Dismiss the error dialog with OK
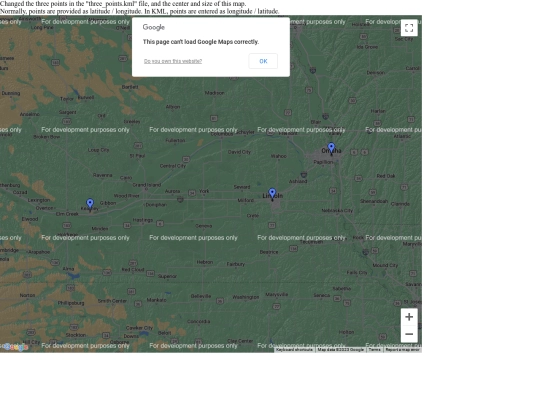The width and height of the screenshot is (540, 405). 263,61
